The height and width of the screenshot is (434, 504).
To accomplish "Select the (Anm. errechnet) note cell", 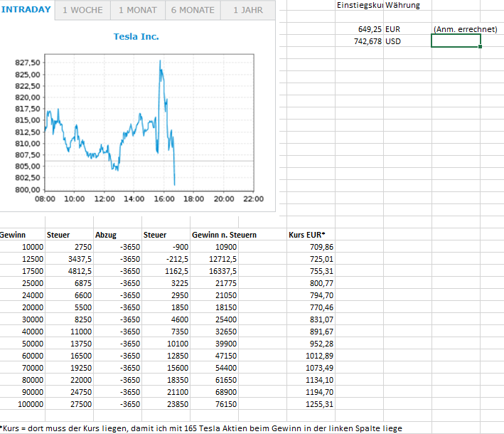I will tap(464, 29).
